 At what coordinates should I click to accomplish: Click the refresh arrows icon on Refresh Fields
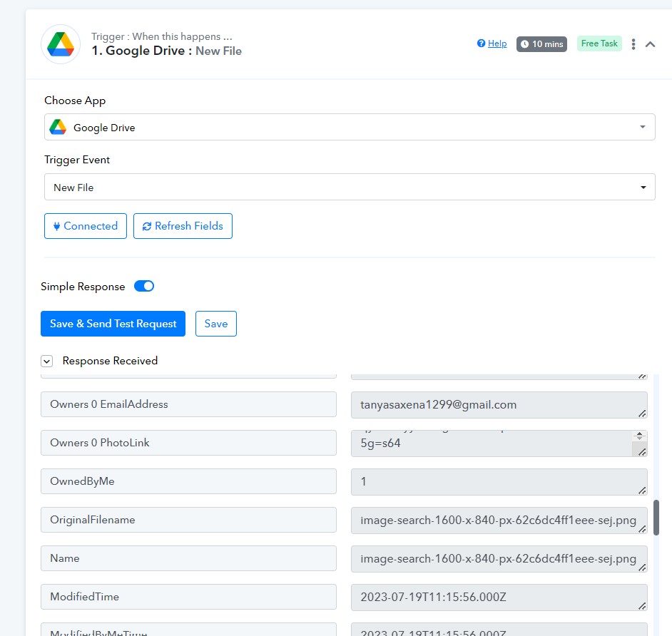[146, 226]
